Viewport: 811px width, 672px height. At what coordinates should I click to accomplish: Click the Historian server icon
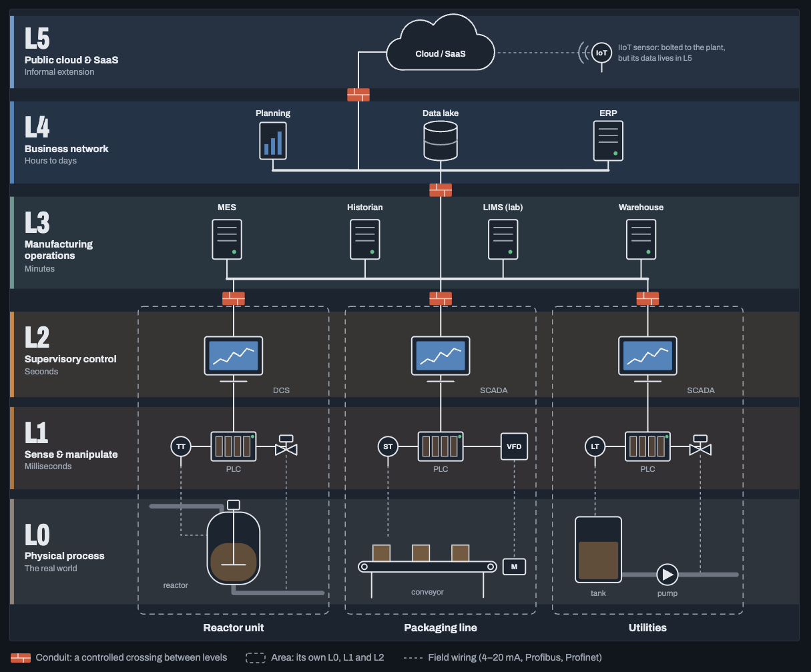365,239
